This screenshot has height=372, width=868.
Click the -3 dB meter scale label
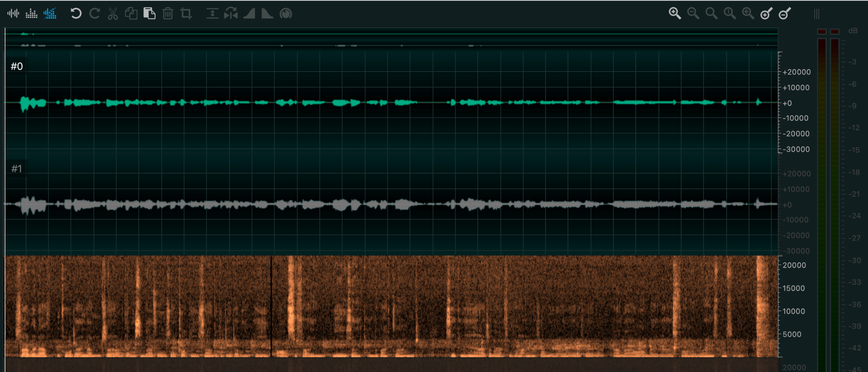pyautogui.click(x=852, y=62)
